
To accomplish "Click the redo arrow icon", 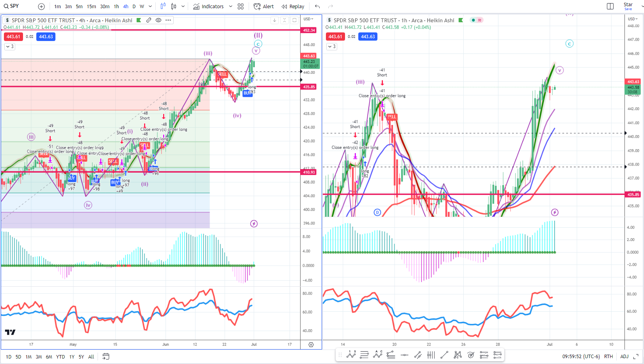I will point(331,6).
